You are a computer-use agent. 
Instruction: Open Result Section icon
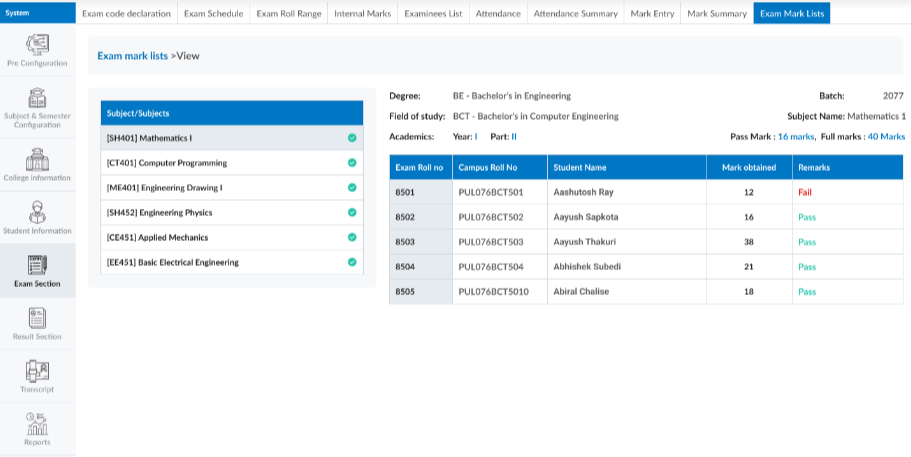pyautogui.click(x=37, y=318)
